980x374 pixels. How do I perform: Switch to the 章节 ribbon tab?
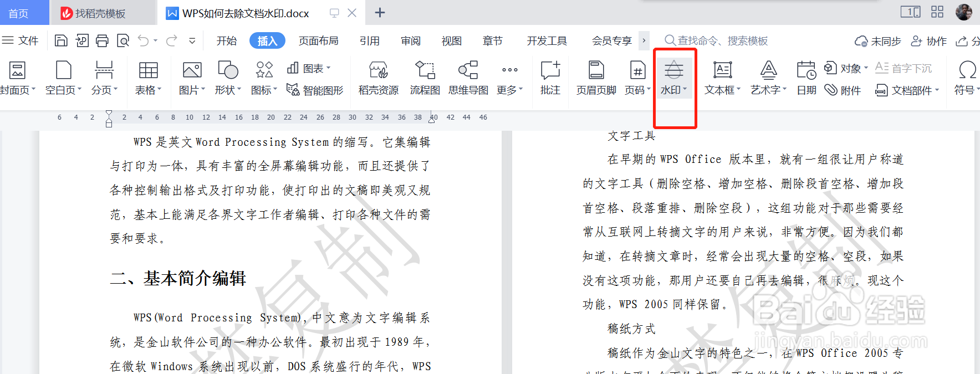(493, 40)
